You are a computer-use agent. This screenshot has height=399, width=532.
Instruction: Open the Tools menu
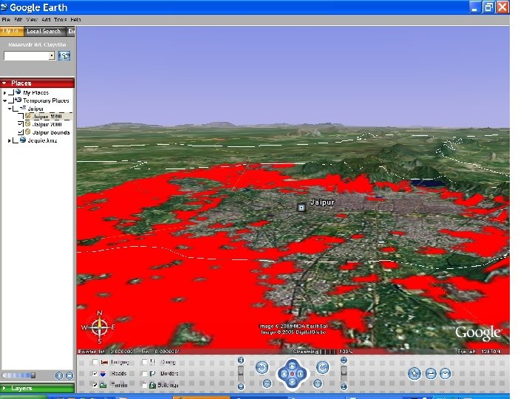pos(60,20)
